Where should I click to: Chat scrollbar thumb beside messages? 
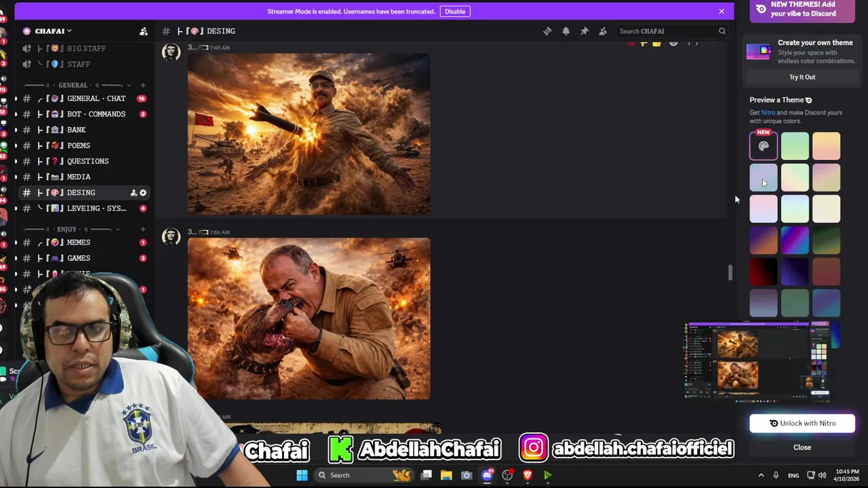(x=730, y=272)
